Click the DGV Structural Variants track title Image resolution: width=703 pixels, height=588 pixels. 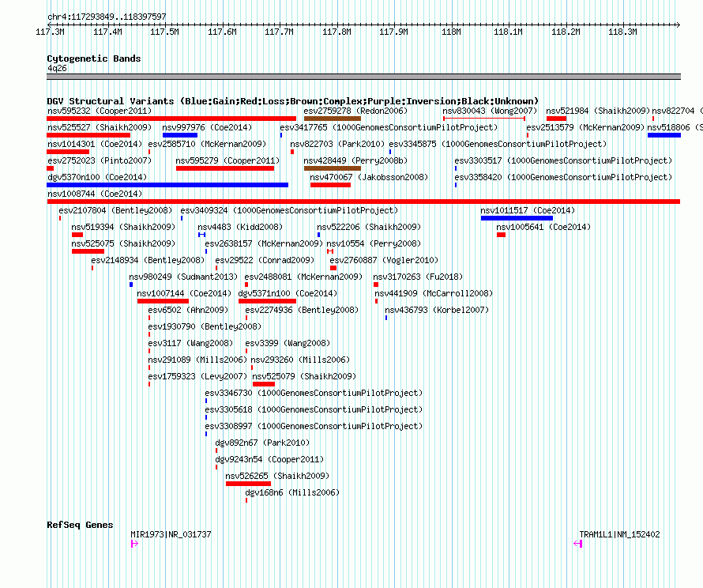coord(292,101)
